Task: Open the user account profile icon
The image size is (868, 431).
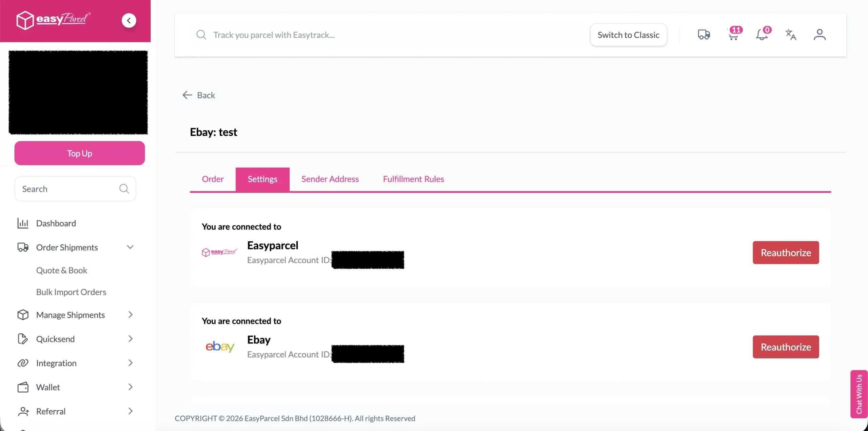Action: [820, 35]
